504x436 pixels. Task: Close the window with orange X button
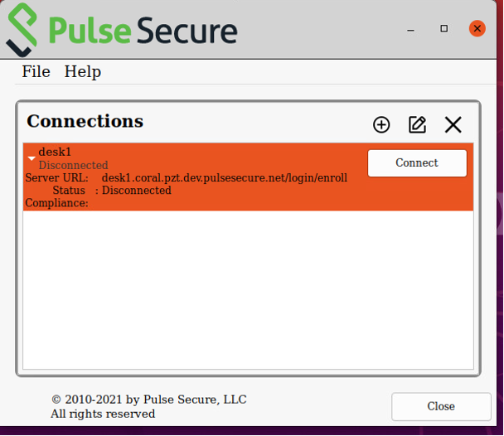(477, 28)
